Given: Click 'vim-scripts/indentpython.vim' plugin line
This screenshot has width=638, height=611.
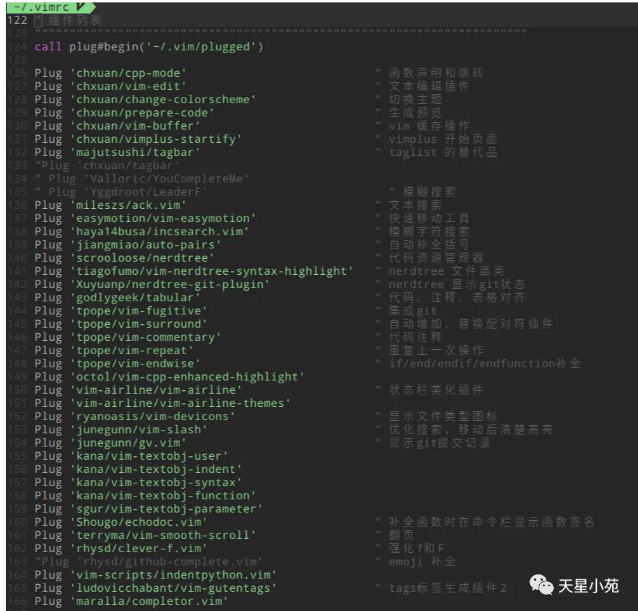Looking at the screenshot, I should click(155, 575).
